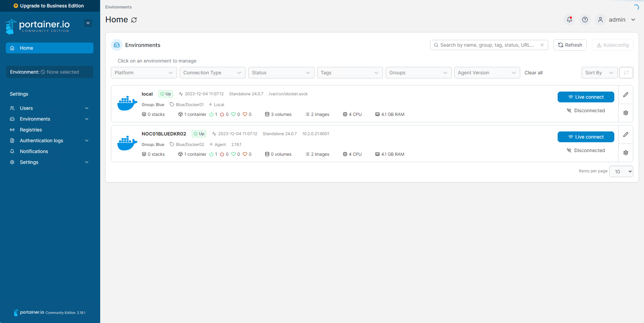The image size is (644, 323).
Task: Open the Platform filter dropdown
Action: pos(144,73)
